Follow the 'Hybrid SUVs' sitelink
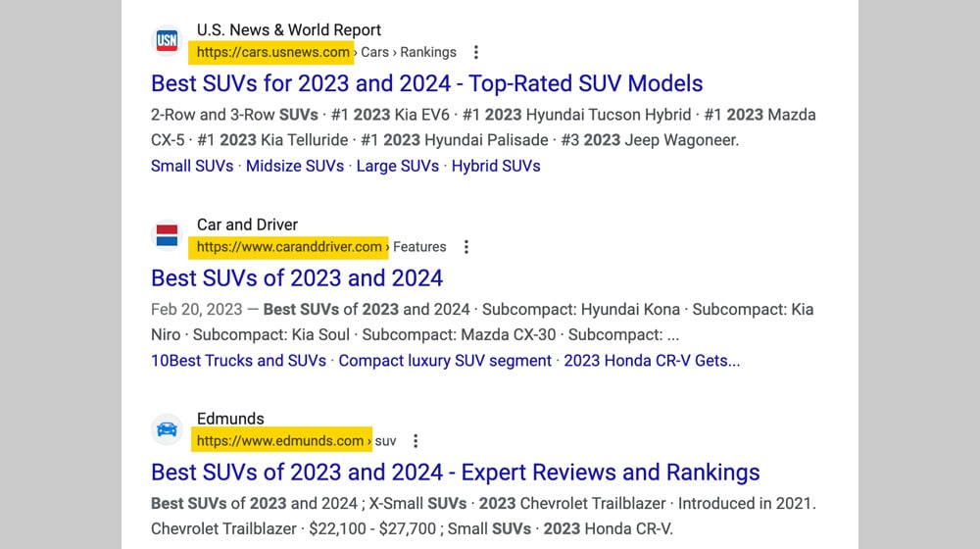The width and height of the screenshot is (980, 549). pos(496,166)
